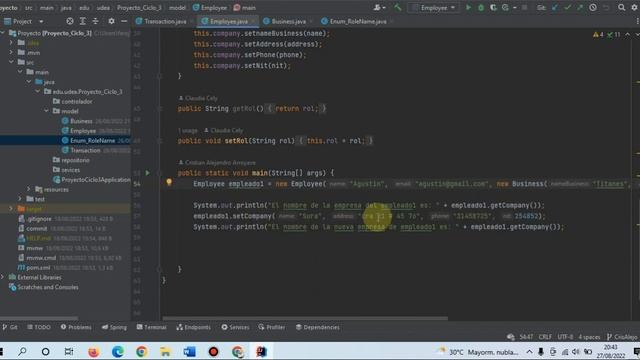Open the Services tool window
640x360 pixels.
[235, 327]
